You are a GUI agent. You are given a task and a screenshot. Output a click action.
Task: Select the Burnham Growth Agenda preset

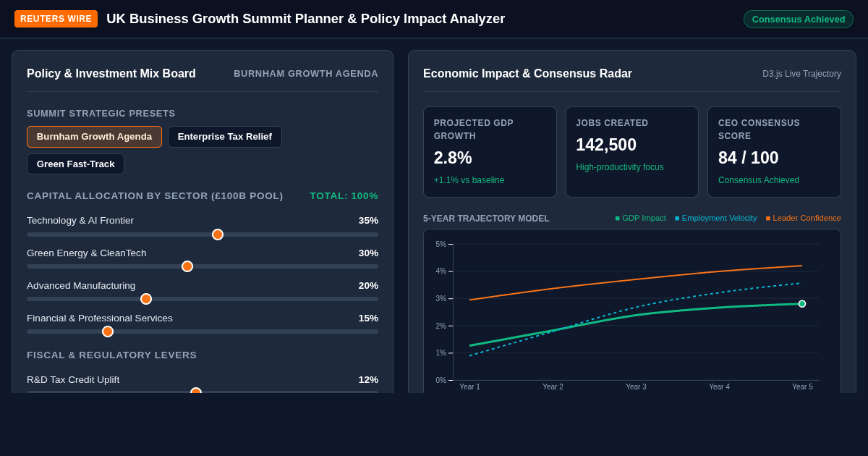coord(94,137)
